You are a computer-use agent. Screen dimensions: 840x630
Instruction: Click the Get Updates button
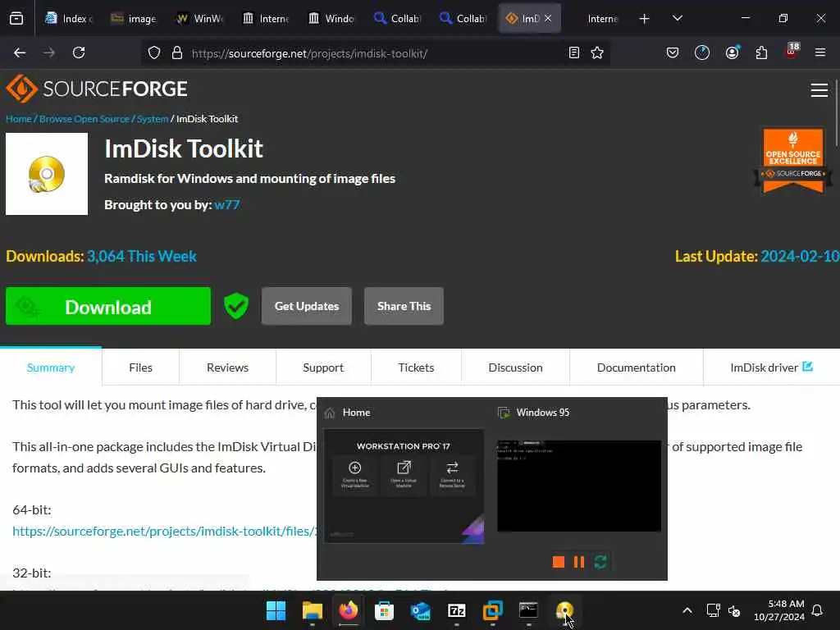[307, 307]
